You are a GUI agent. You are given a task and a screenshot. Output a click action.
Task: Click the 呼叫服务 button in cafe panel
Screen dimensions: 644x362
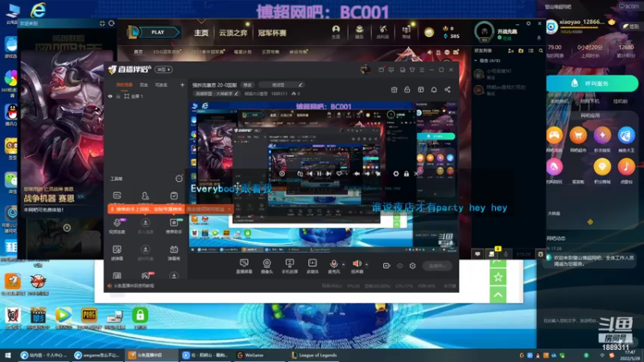[x=592, y=84]
